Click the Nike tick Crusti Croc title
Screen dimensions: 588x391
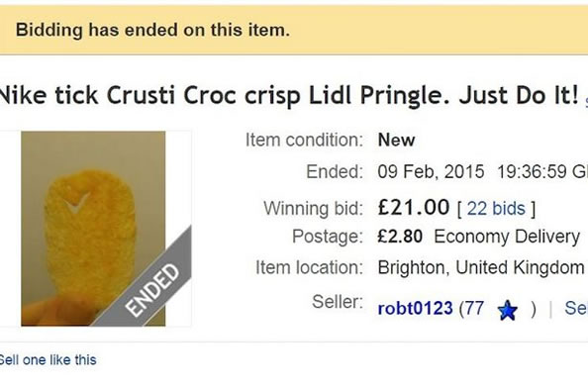point(288,96)
